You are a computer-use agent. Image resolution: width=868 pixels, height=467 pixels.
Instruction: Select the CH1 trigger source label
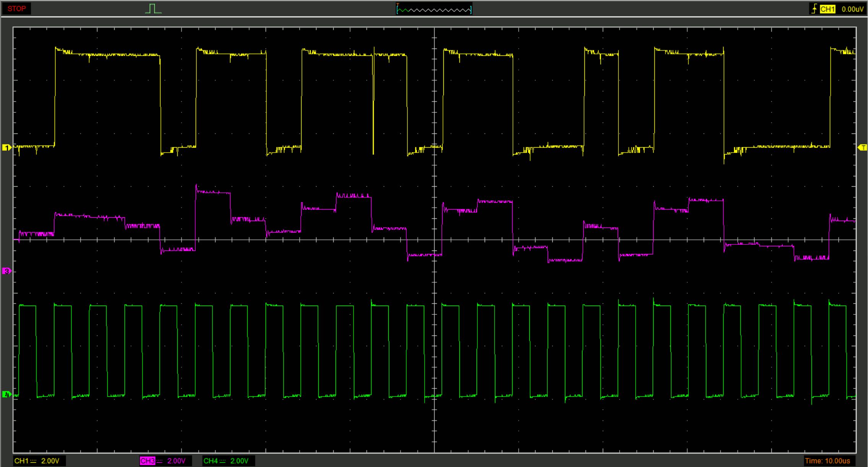[827, 9]
